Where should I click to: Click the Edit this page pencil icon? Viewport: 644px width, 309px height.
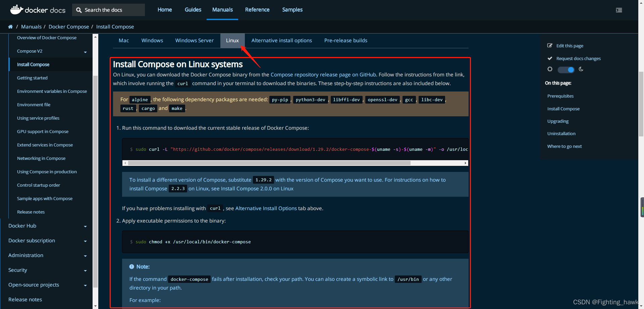[550, 46]
